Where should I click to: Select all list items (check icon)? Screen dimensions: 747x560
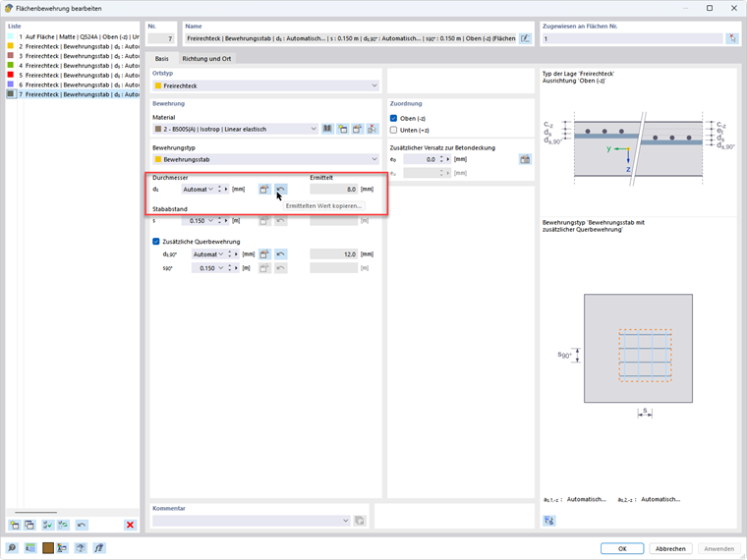point(47,525)
